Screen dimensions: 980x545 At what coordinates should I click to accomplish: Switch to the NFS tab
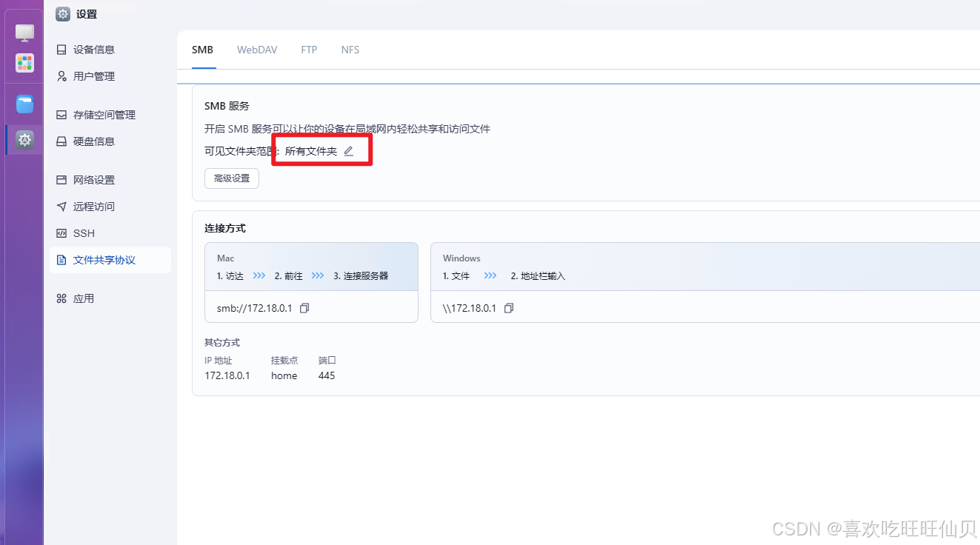point(350,50)
